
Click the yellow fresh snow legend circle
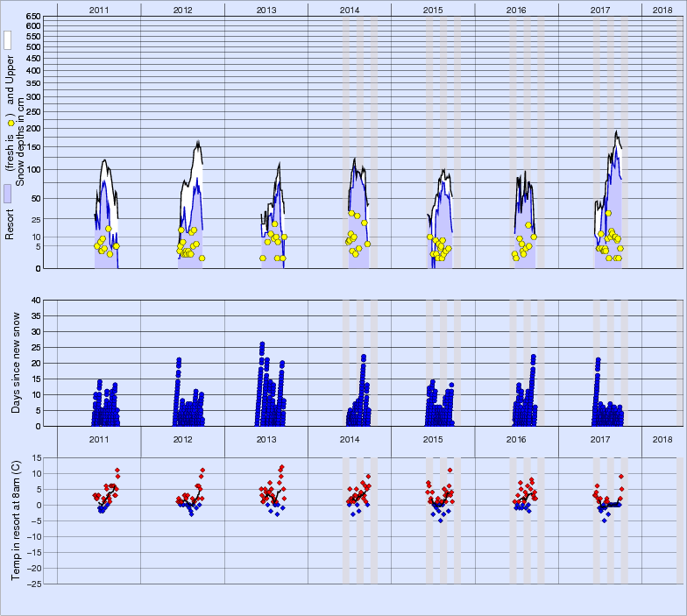coord(10,124)
